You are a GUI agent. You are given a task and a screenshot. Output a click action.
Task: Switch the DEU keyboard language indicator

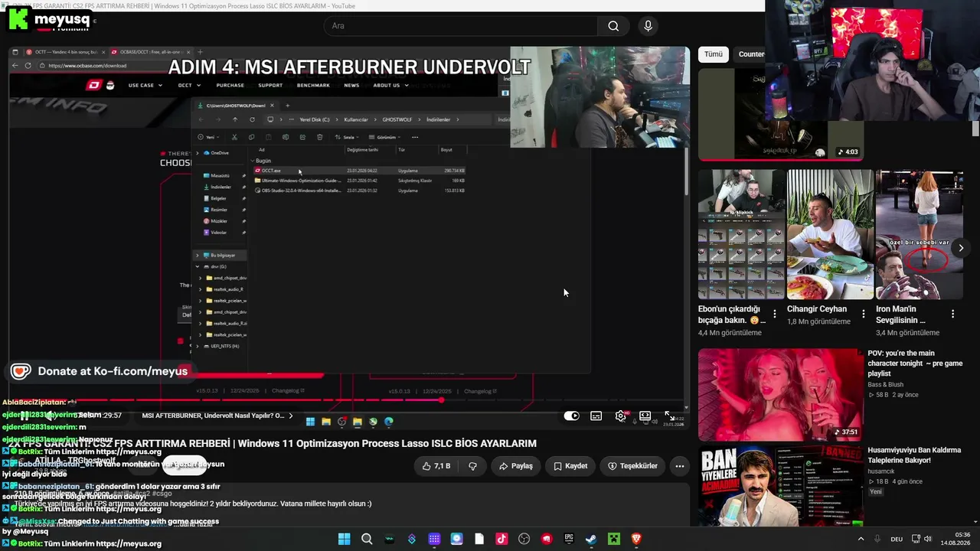coord(897,539)
